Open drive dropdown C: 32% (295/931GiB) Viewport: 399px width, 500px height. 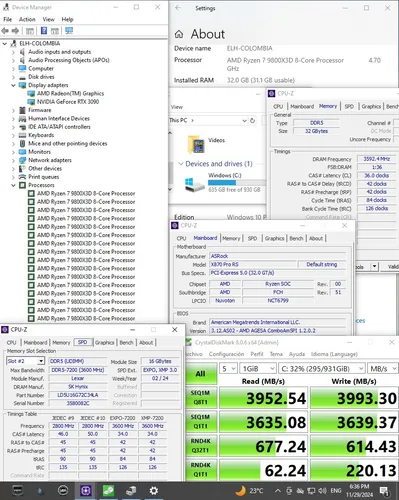pos(321,369)
